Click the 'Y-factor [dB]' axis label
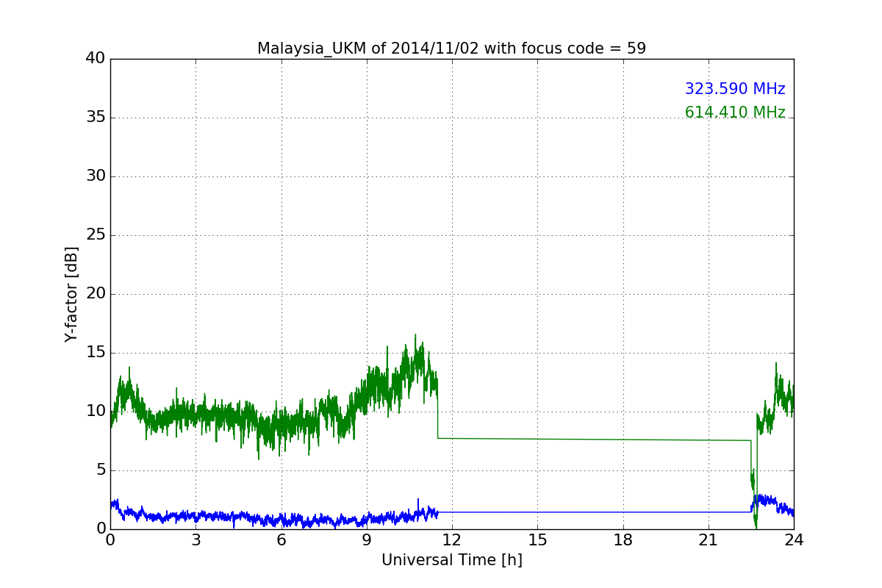The width and height of the screenshot is (882, 588). [71, 294]
